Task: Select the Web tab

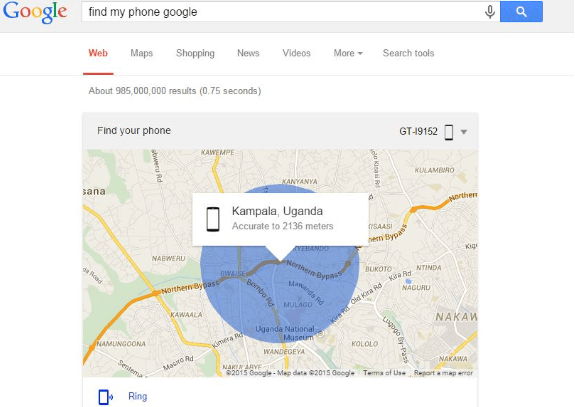Action: [98, 53]
